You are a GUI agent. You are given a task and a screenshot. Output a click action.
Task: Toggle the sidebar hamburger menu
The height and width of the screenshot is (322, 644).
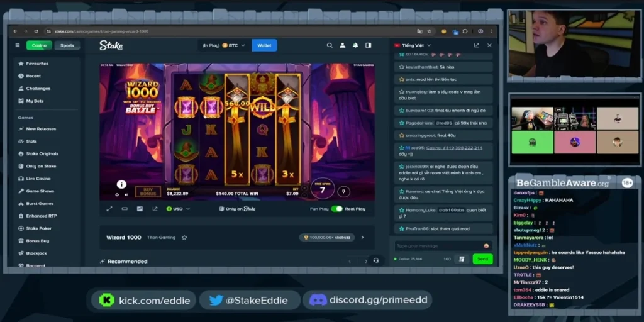coord(17,45)
